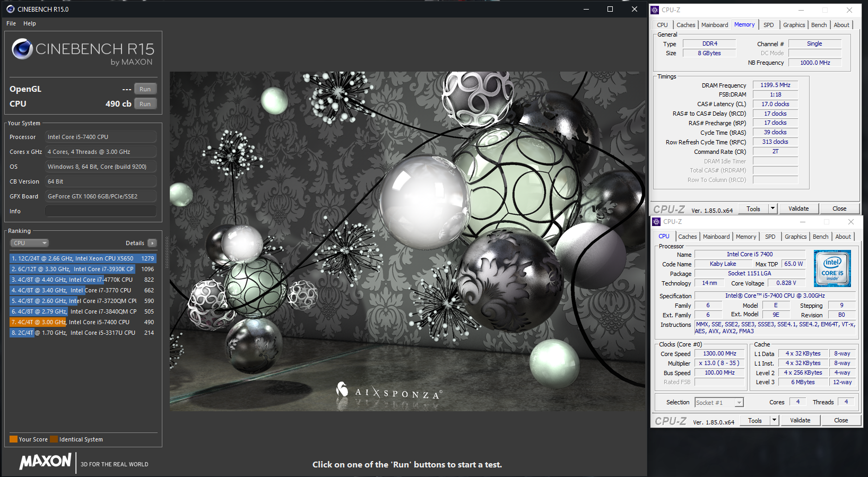The width and height of the screenshot is (868, 477).
Task: Click the Processor field Intel Core i5-7400
Action: (101, 137)
